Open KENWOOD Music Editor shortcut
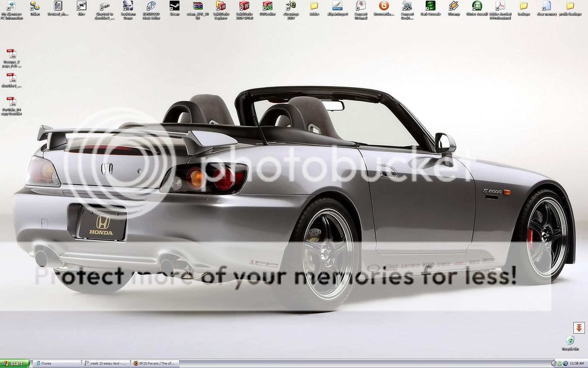The height and width of the screenshot is (368, 588). pos(151,10)
